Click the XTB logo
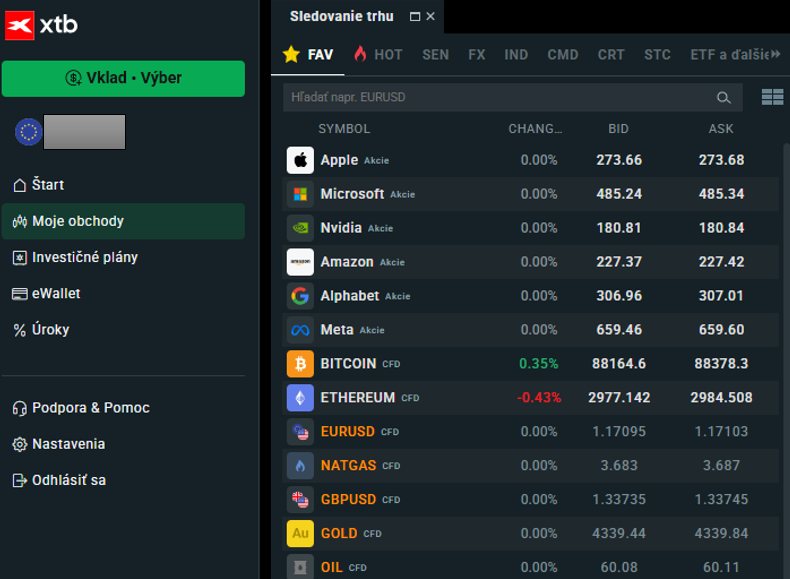This screenshot has height=579, width=790. click(42, 25)
